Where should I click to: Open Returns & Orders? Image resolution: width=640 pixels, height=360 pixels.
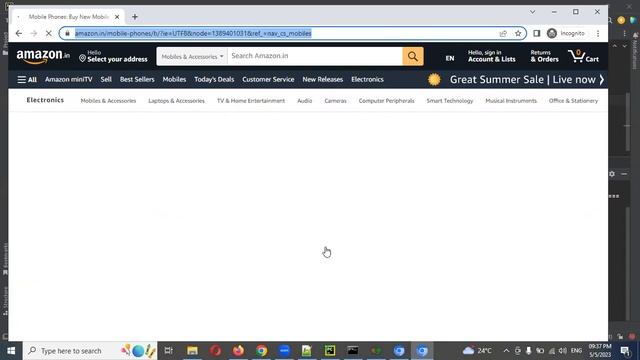pos(544,56)
